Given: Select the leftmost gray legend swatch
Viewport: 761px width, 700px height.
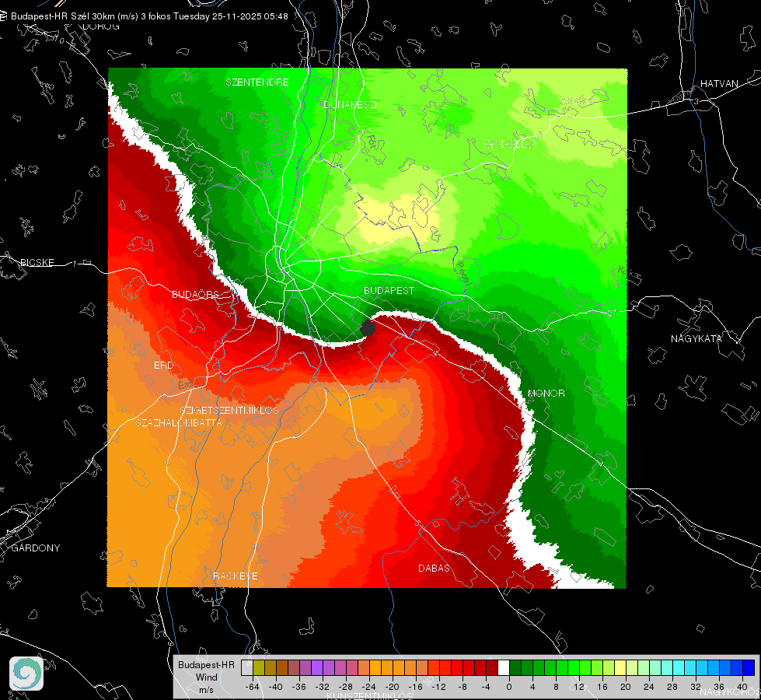Looking at the screenshot, I should pos(247,668).
